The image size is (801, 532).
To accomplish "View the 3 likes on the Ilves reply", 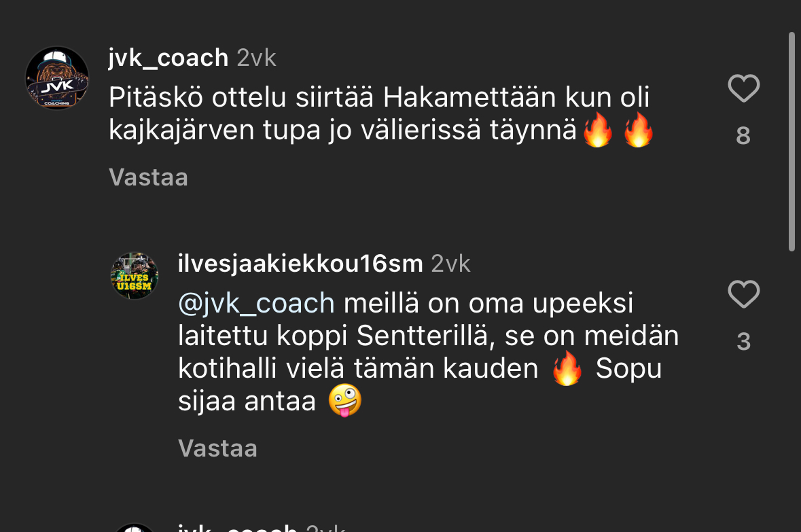I will point(743,342).
